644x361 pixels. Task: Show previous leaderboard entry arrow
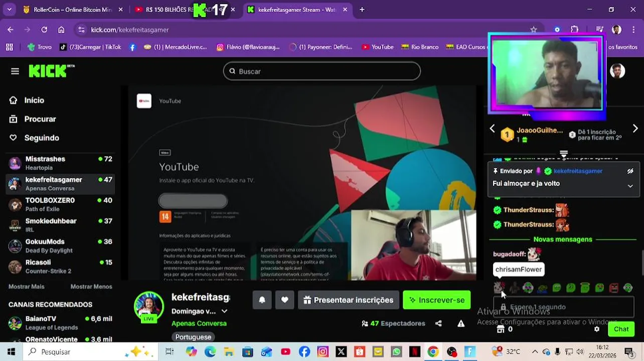[492, 129]
